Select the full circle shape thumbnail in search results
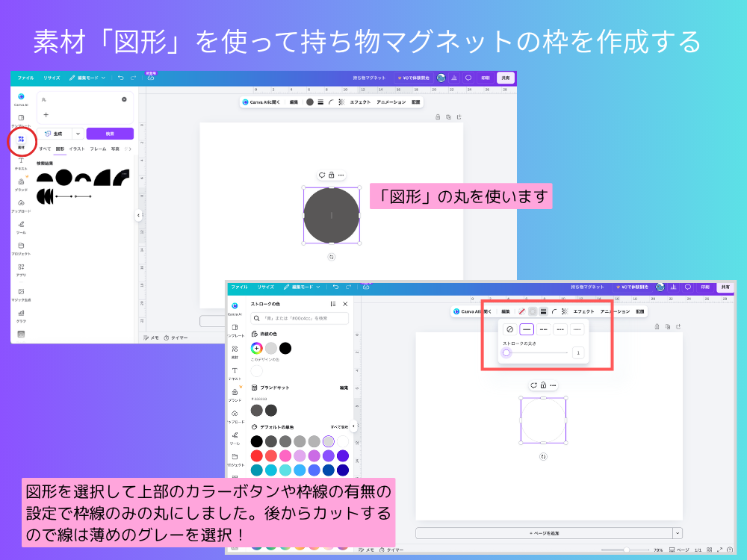 point(63,178)
